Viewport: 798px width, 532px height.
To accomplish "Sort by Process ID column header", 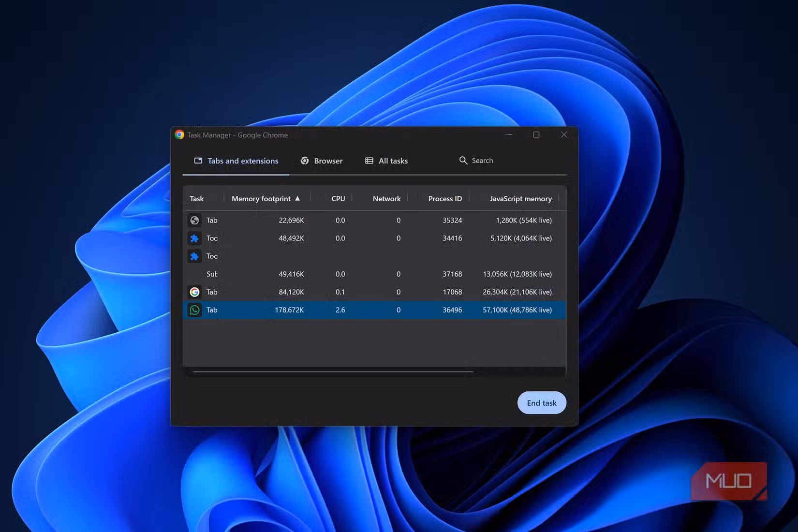I will (x=445, y=199).
